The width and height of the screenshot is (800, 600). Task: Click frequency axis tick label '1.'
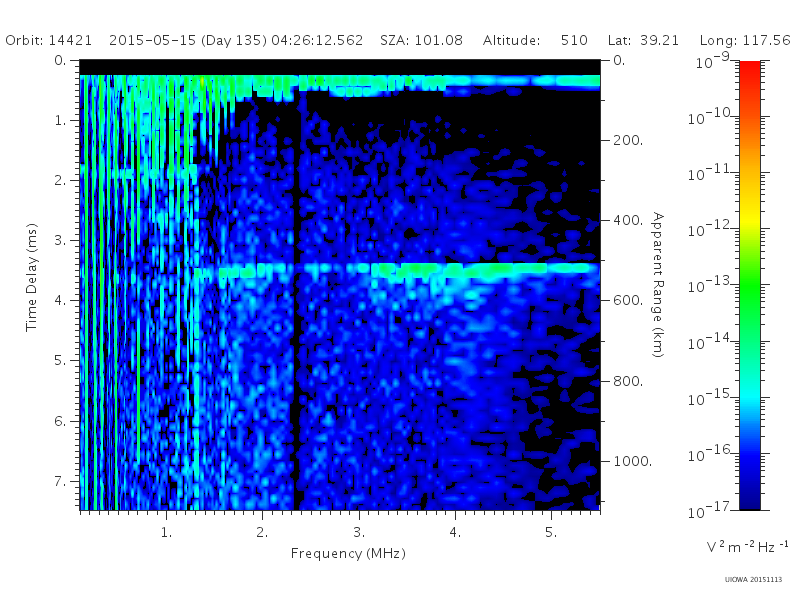click(x=166, y=533)
